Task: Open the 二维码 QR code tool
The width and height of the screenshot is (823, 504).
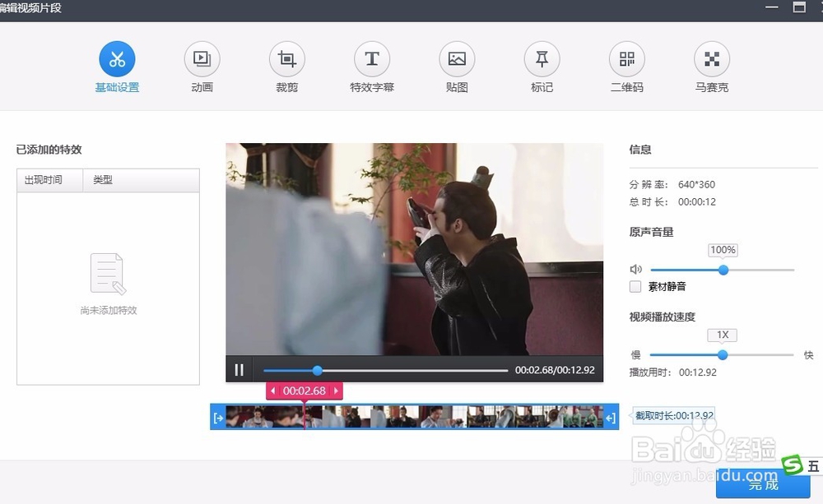Action: [626, 58]
